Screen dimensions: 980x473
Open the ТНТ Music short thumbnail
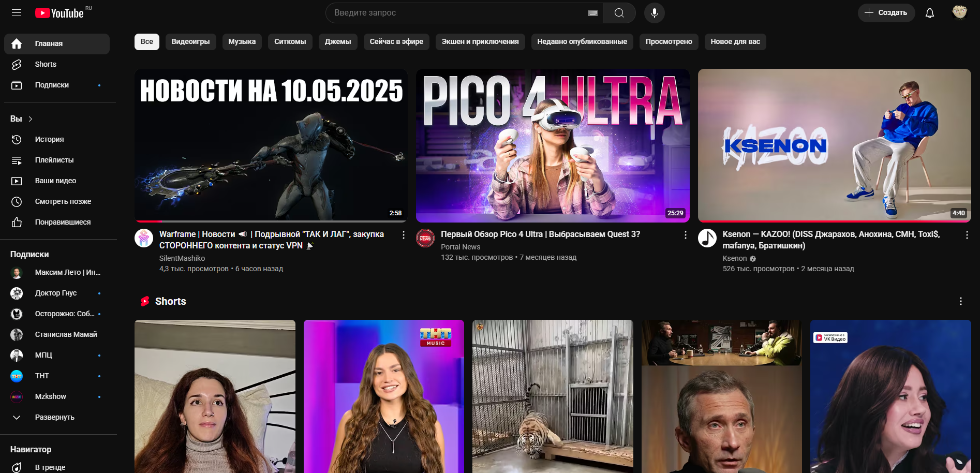tap(384, 396)
